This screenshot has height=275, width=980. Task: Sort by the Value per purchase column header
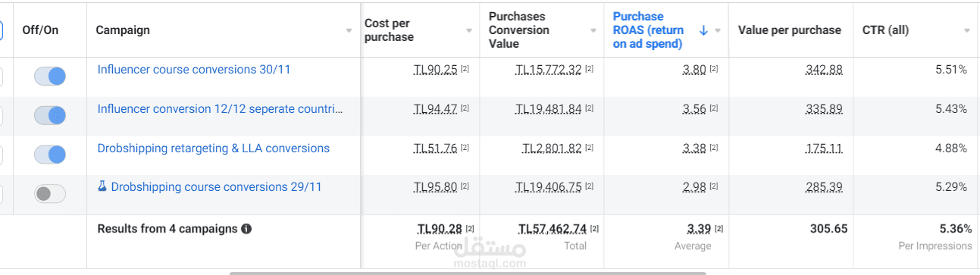point(789,30)
